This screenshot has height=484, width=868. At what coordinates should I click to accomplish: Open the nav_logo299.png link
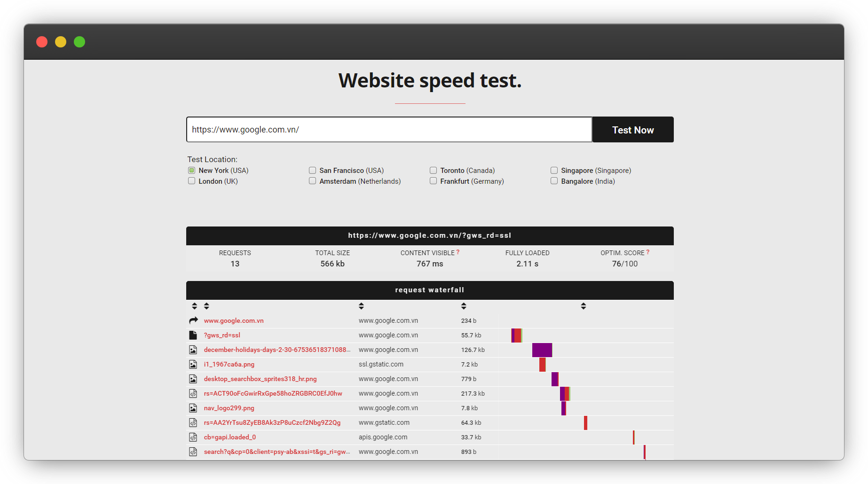229,408
